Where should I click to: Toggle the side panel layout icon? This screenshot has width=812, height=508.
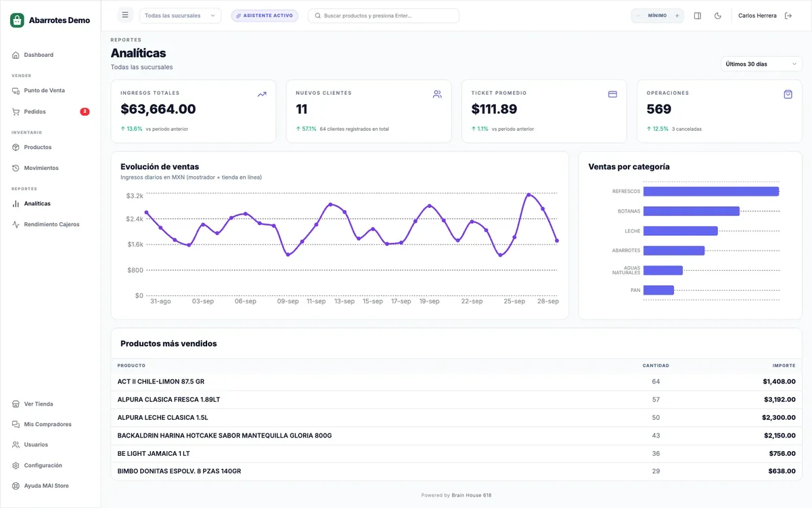698,16
